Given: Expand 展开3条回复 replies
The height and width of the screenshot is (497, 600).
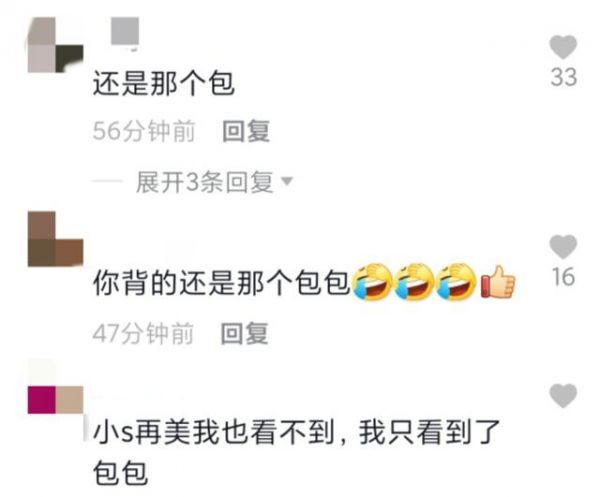Looking at the screenshot, I should pos(204,182).
